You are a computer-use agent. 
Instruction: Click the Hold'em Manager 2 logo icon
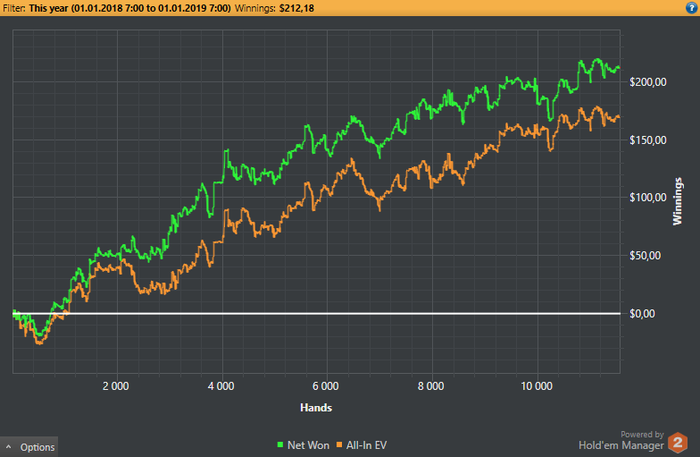pyautogui.click(x=678, y=443)
